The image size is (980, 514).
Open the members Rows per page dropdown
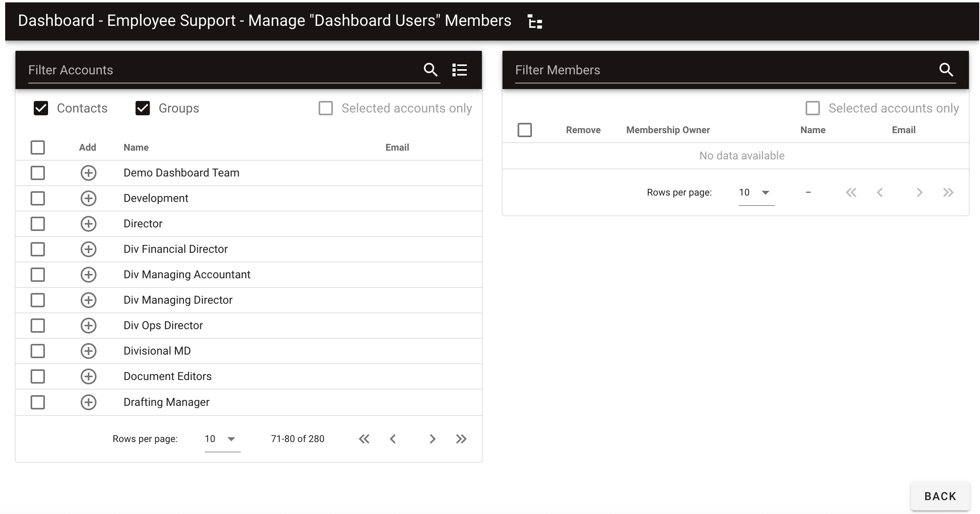[x=756, y=192]
